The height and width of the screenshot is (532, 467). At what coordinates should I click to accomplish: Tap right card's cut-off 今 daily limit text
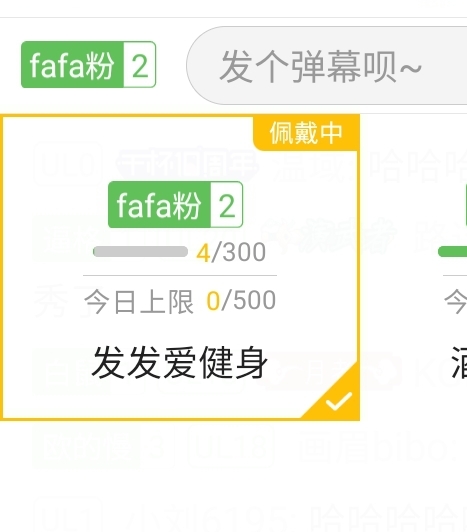click(455, 301)
